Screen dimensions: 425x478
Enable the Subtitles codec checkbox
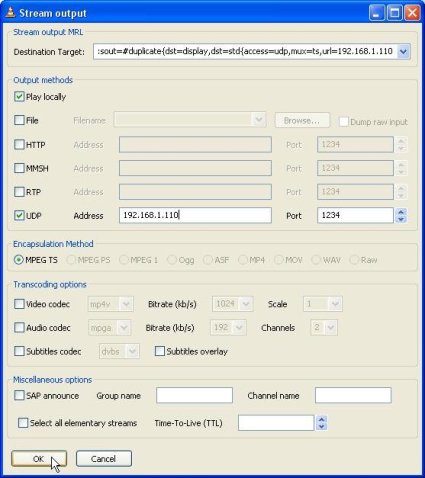coord(19,351)
